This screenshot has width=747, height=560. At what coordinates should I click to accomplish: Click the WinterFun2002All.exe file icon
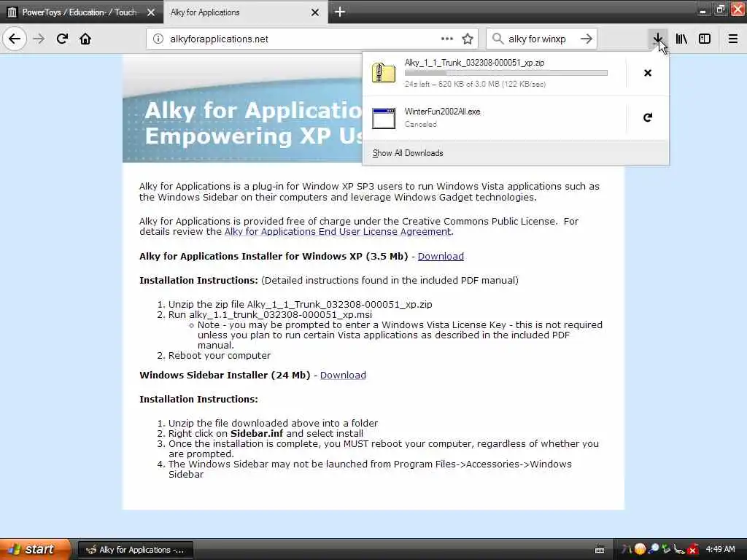(384, 118)
